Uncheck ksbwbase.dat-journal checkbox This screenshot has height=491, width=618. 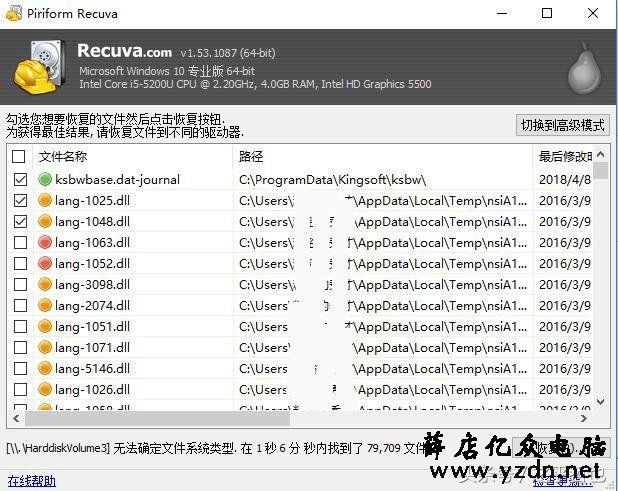pos(20,179)
